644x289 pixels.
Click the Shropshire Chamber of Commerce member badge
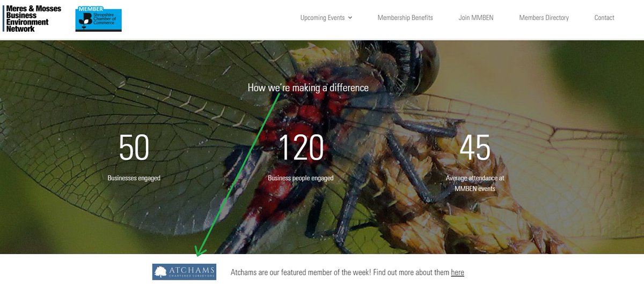[x=98, y=19]
